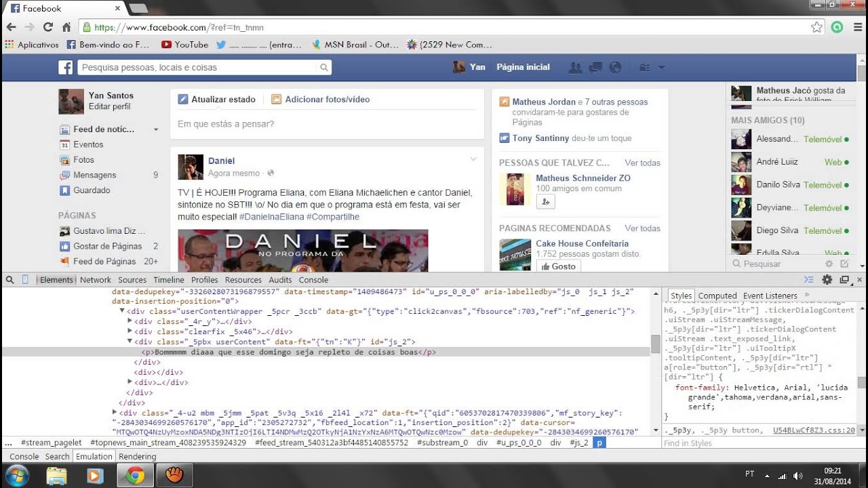Open Facebook notifications globe icon

coord(616,67)
